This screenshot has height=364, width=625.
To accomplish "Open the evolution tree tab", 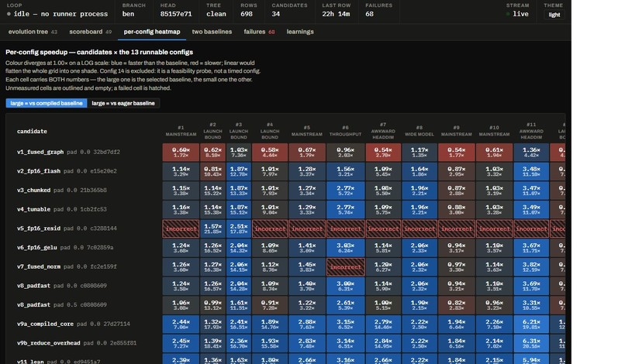I will pyautogui.click(x=33, y=32).
